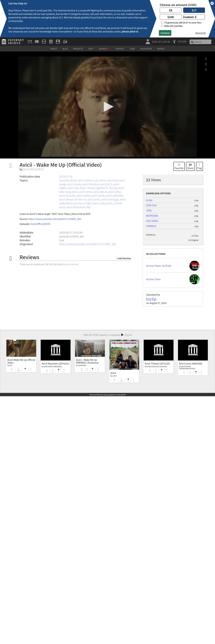
Task: Click SIGN UP | LOG IN
Action: (161, 42)
